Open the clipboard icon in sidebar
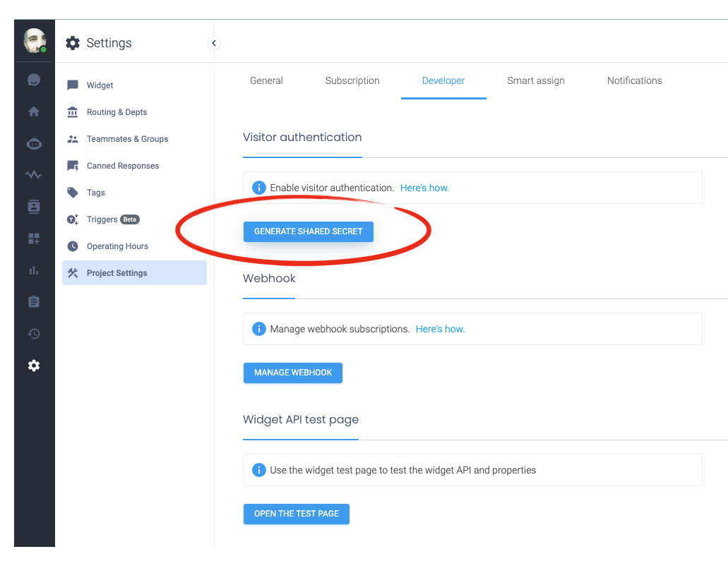 [x=34, y=302]
